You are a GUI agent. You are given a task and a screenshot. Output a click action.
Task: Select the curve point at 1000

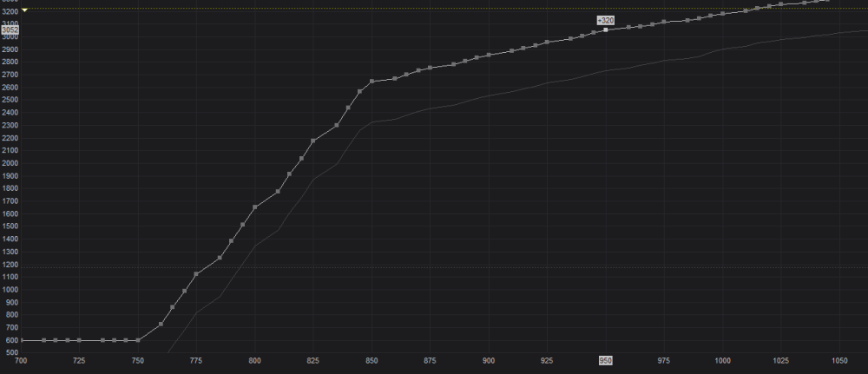(x=722, y=13)
